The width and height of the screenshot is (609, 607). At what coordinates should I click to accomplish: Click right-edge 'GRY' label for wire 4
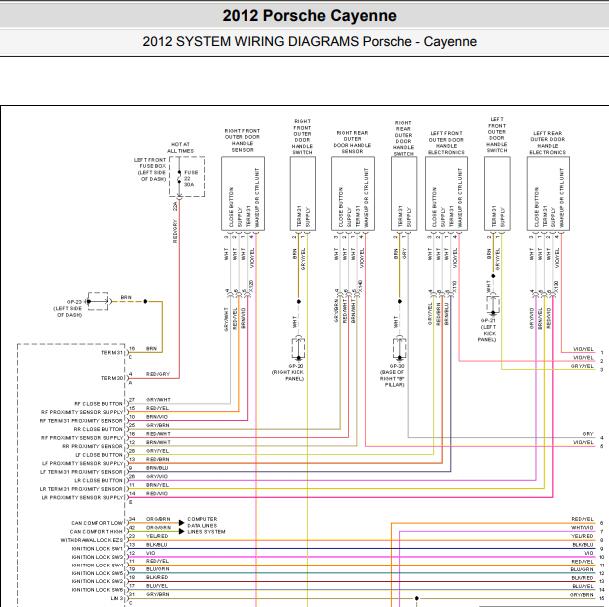coord(588,434)
